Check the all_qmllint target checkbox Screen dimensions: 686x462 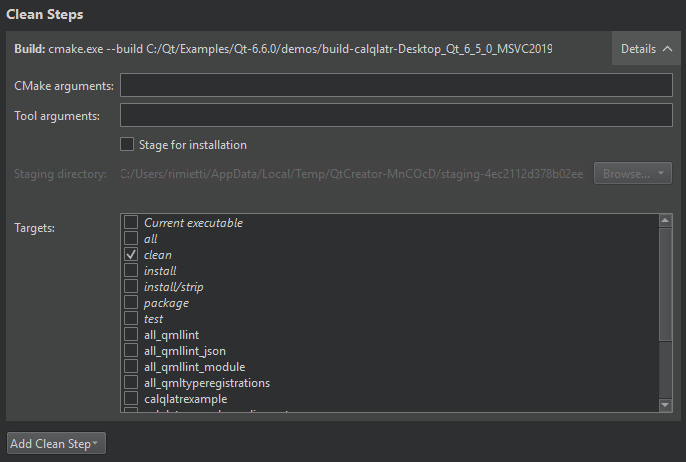pos(131,335)
